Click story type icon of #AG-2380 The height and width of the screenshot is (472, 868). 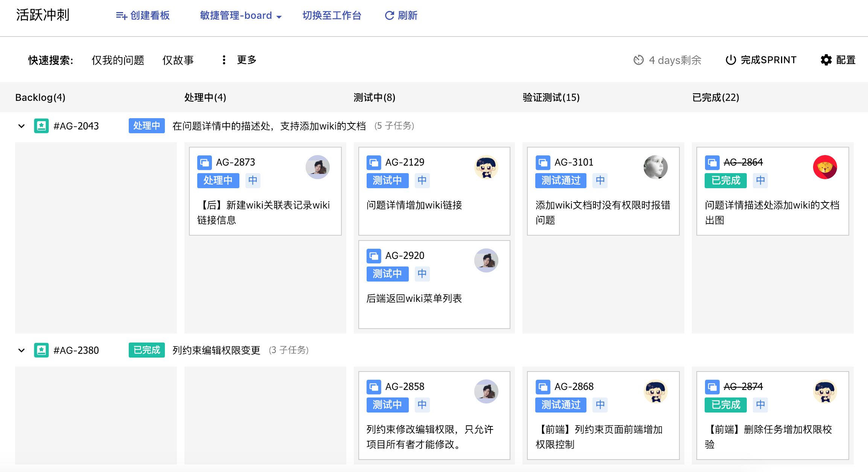[41, 350]
